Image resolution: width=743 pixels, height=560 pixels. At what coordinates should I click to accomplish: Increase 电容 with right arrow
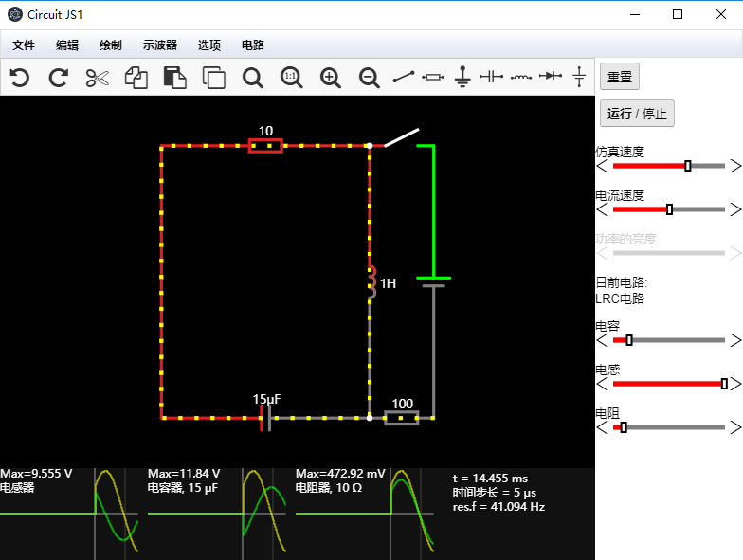[x=735, y=340]
